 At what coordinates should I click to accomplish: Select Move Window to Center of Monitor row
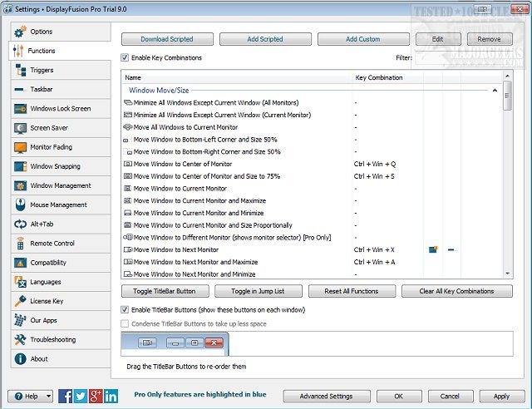pyautogui.click(x=312, y=164)
